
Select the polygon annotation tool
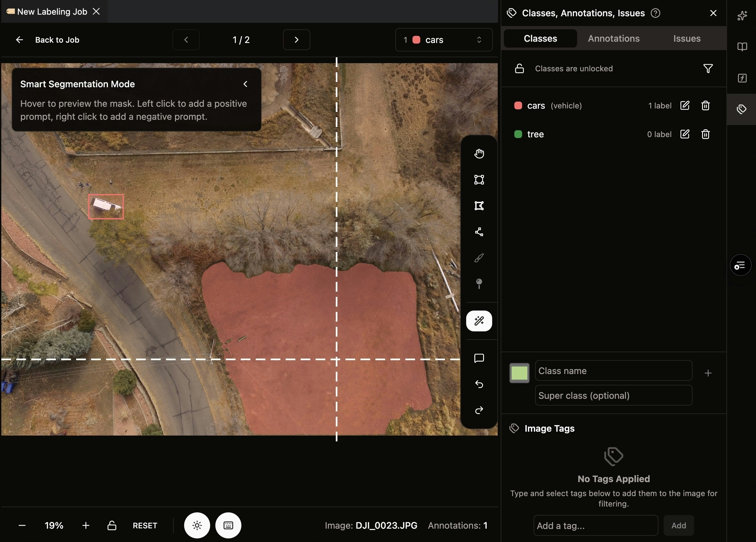(x=479, y=206)
